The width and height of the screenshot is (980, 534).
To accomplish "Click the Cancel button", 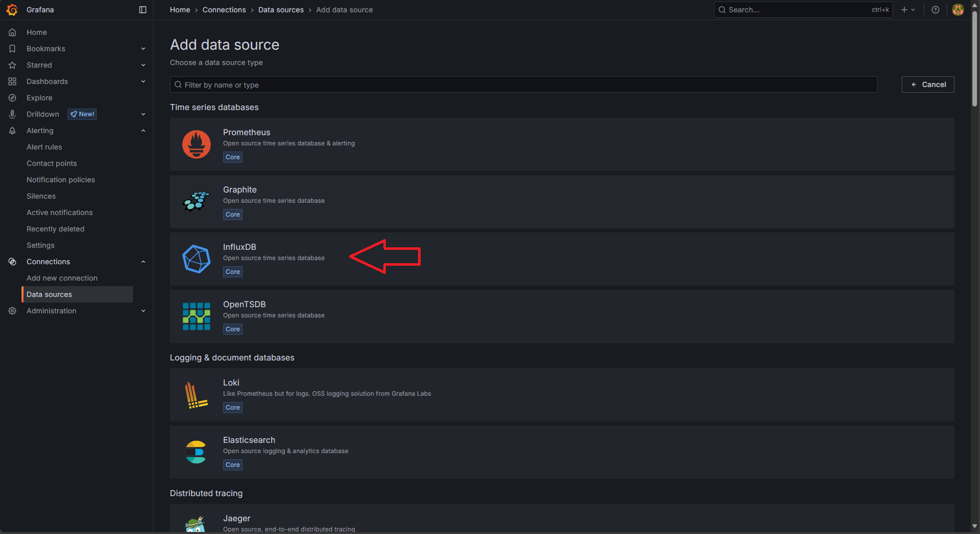I will (x=928, y=84).
